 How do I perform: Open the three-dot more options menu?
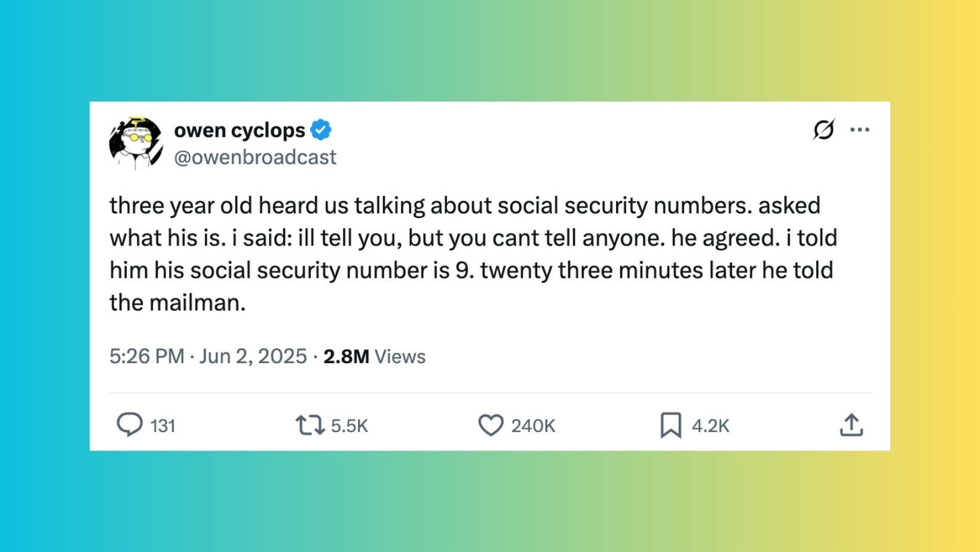coord(859,130)
